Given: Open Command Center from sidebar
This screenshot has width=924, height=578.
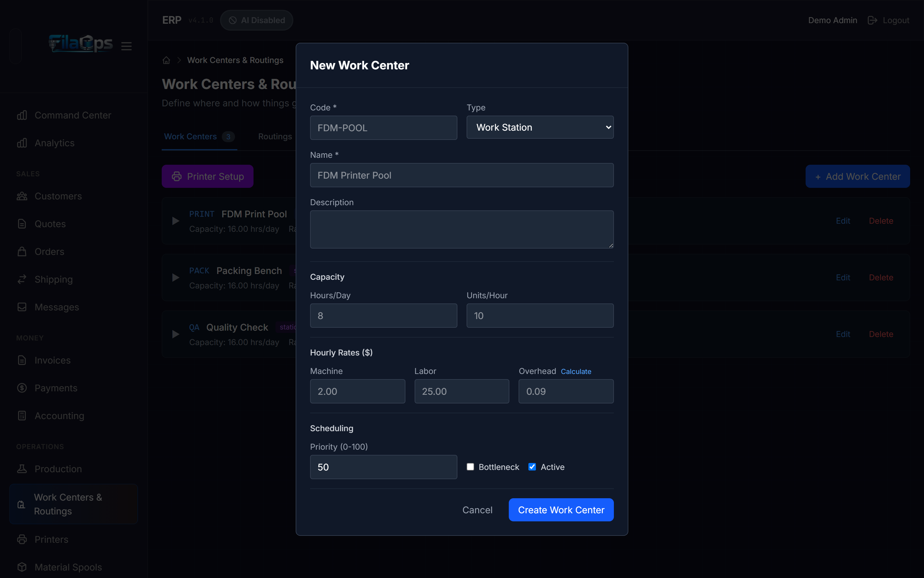Looking at the screenshot, I should pos(73,115).
